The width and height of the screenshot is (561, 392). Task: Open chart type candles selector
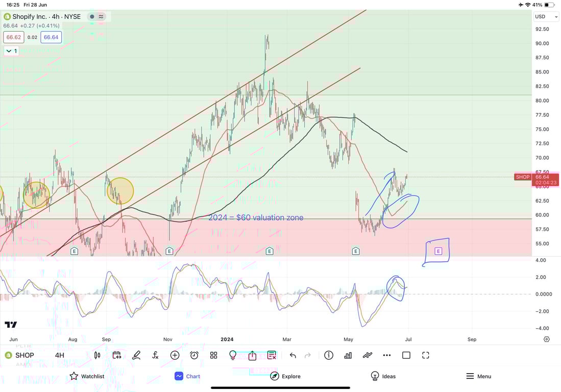click(97, 355)
